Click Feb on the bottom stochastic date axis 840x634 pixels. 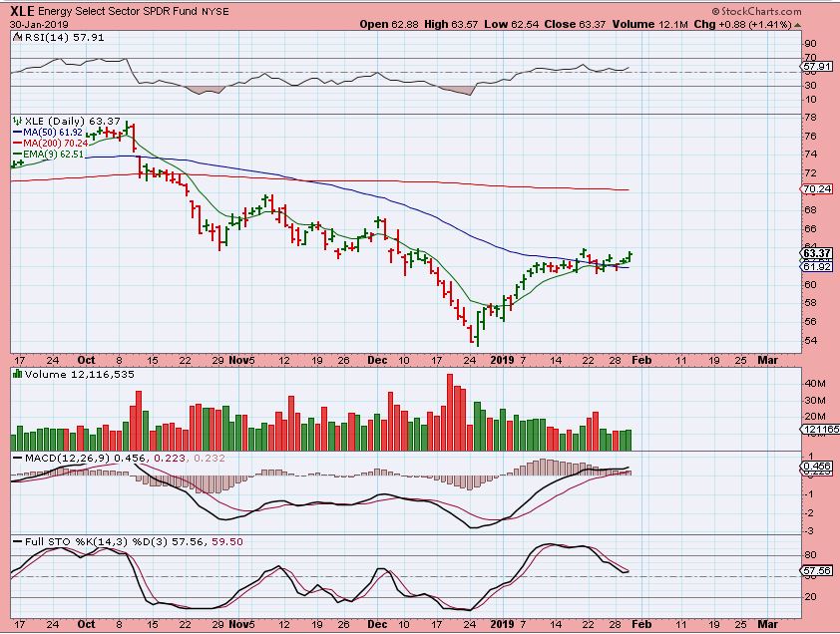(641, 624)
